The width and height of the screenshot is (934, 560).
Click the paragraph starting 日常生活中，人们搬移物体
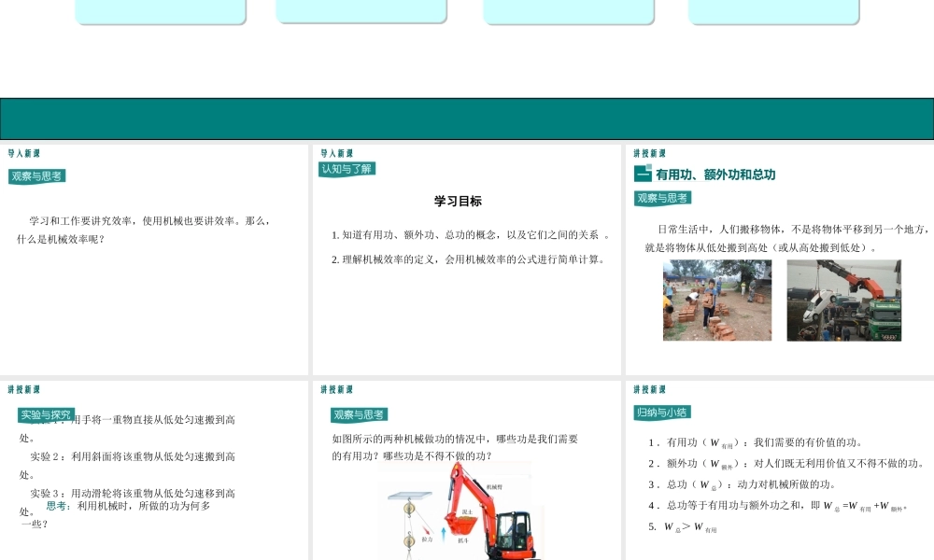tap(786, 238)
